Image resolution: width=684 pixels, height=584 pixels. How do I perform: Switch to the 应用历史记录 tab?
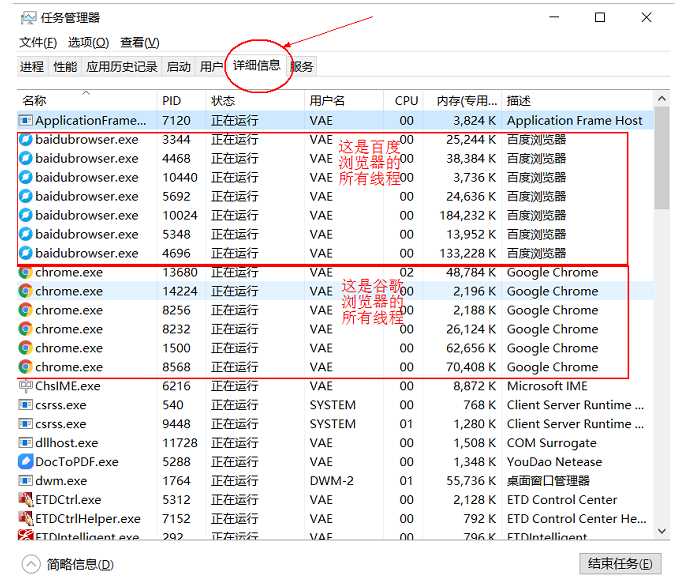[122, 67]
